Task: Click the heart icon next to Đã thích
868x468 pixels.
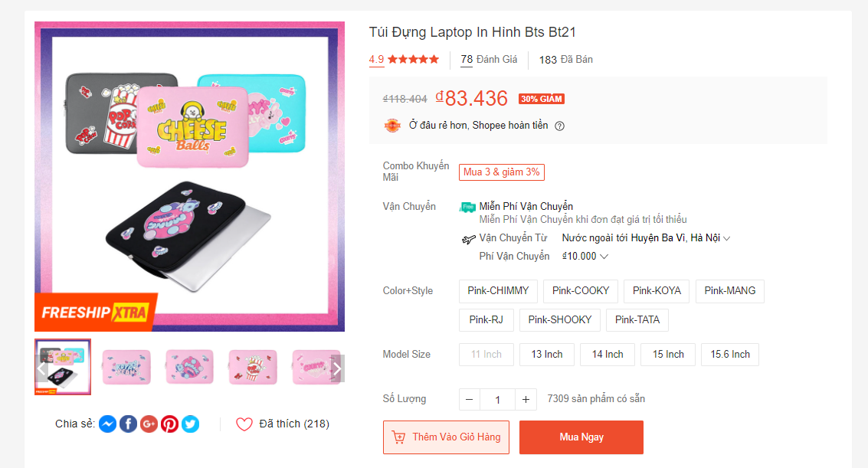Action: pos(244,424)
